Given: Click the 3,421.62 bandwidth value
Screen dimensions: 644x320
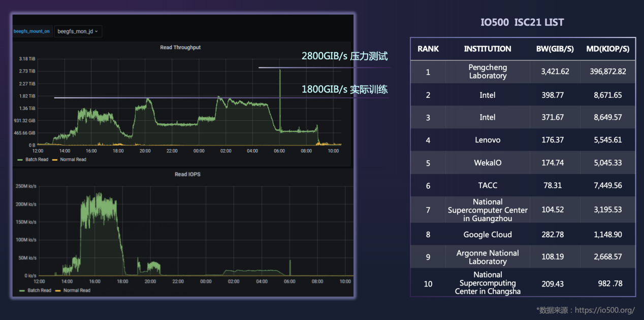Looking at the screenshot, I should click(555, 72).
